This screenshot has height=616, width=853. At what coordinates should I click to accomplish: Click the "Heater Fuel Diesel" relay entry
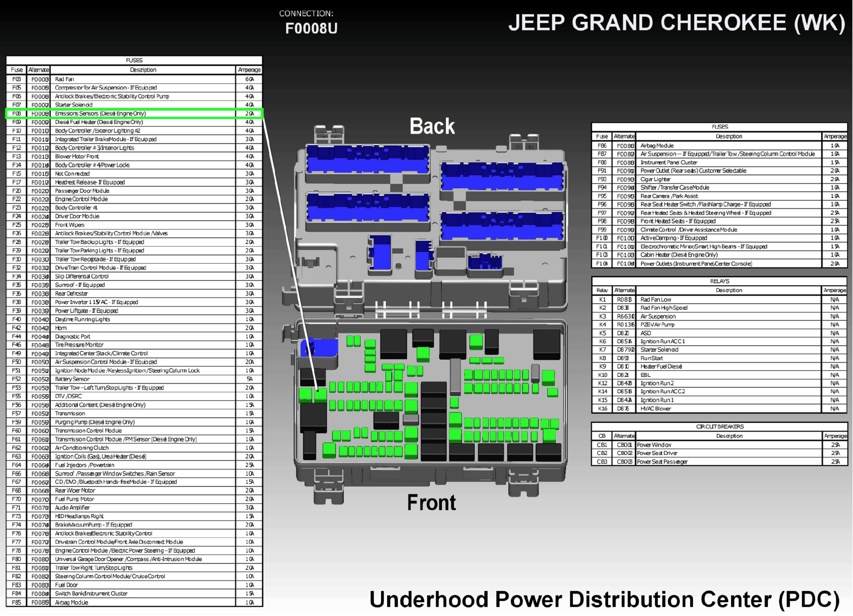pyautogui.click(x=661, y=367)
